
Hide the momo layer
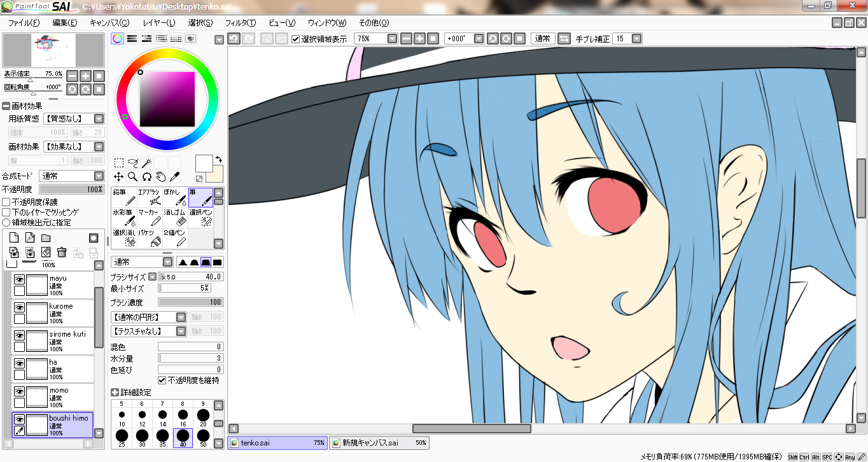click(x=20, y=391)
